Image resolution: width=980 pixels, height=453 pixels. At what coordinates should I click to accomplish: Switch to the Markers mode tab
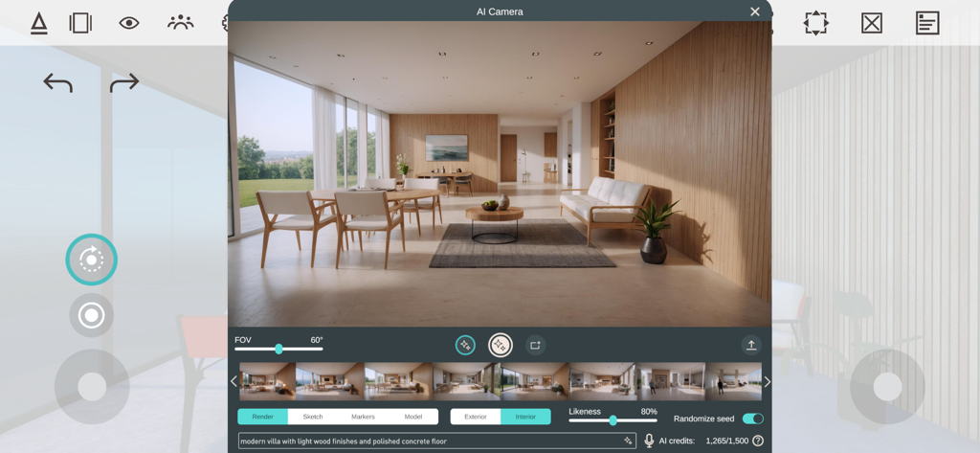(363, 417)
